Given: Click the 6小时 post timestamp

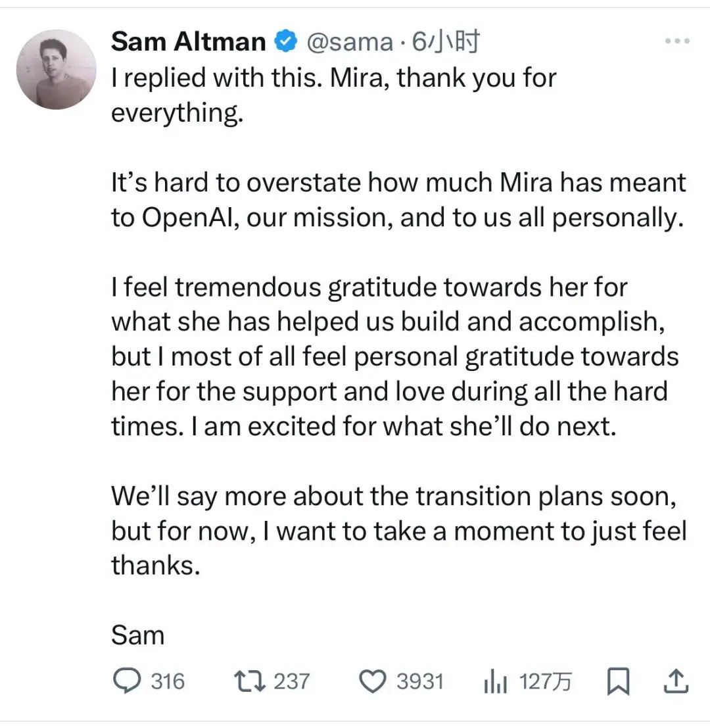Looking at the screenshot, I should click(x=446, y=42).
